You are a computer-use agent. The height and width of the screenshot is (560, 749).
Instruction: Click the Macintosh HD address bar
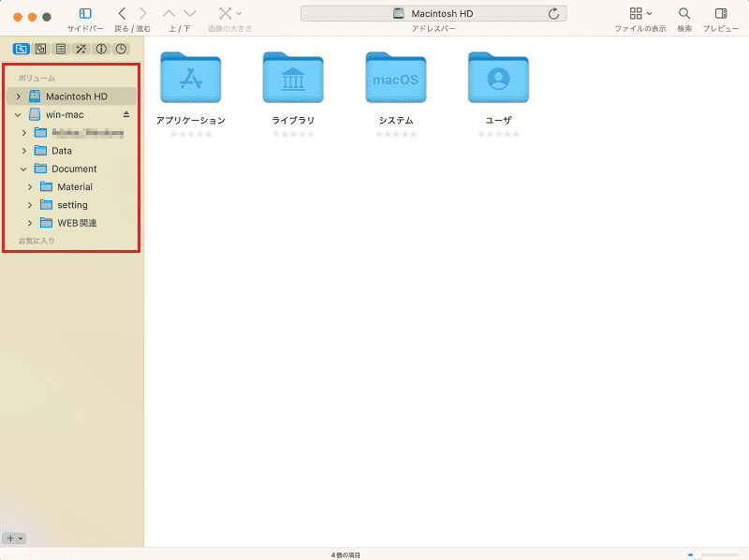tap(433, 13)
